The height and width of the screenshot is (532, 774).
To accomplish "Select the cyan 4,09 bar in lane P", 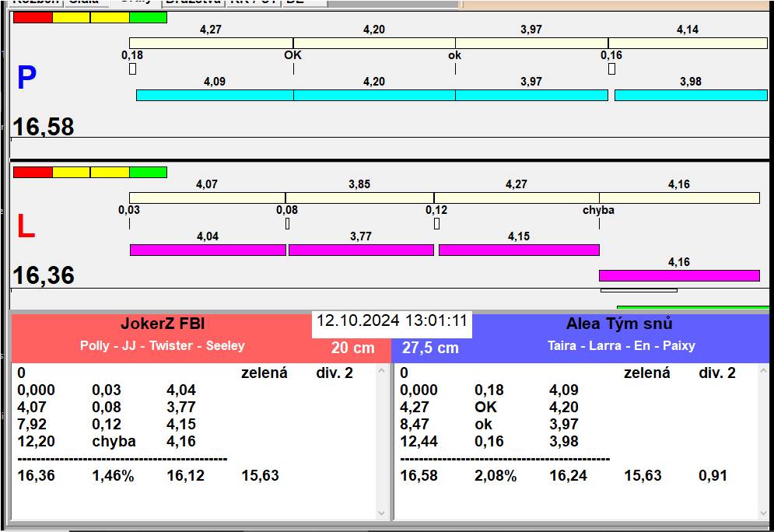I will click(215, 95).
